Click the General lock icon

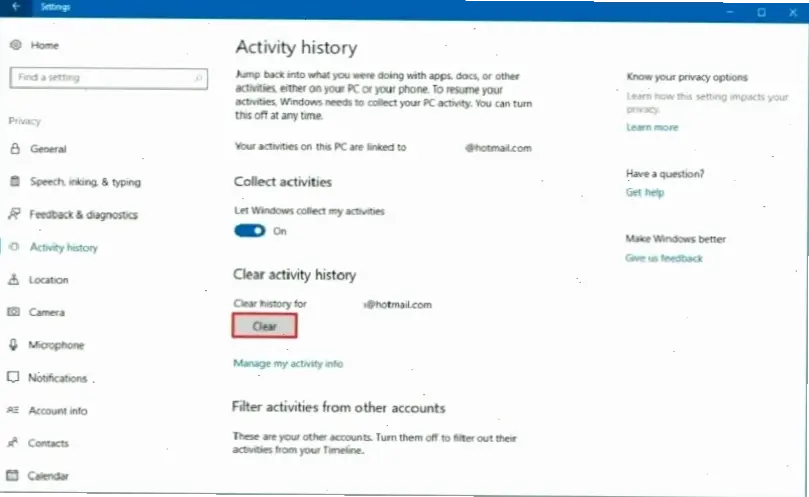coord(15,149)
